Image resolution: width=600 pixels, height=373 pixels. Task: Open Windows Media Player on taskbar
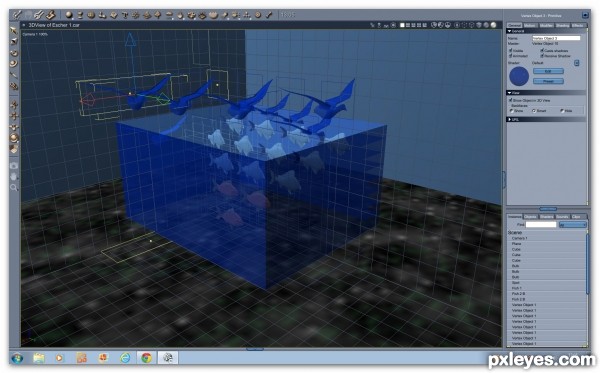click(59, 358)
